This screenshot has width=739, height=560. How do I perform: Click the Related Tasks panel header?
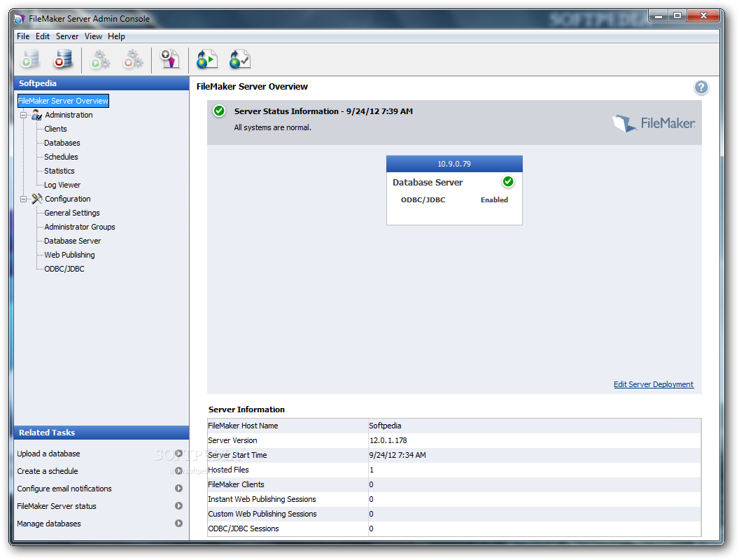pyautogui.click(x=101, y=433)
